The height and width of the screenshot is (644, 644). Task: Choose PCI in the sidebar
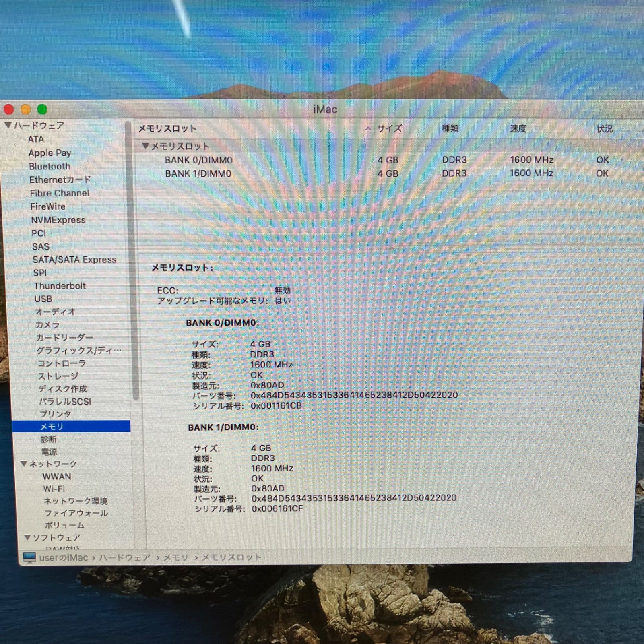tap(39, 233)
